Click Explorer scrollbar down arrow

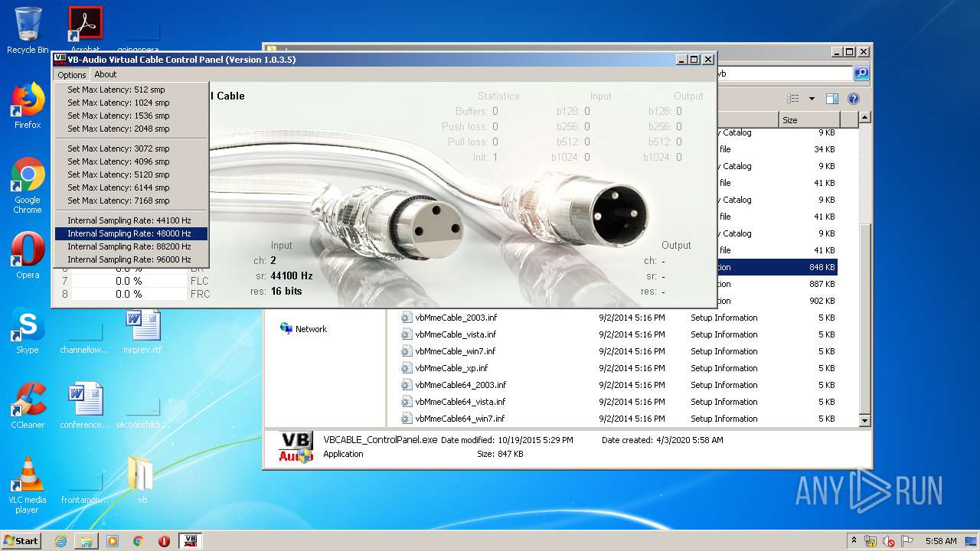864,420
